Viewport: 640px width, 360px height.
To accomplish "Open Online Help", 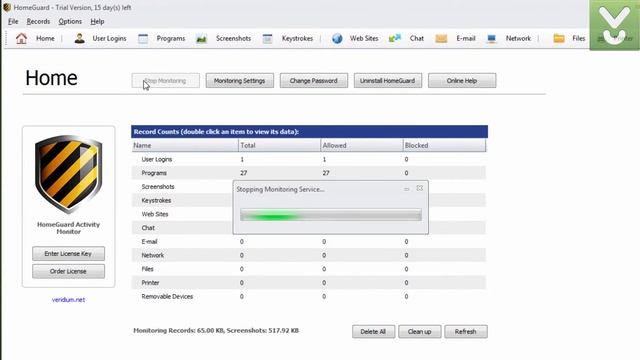I will [462, 81].
